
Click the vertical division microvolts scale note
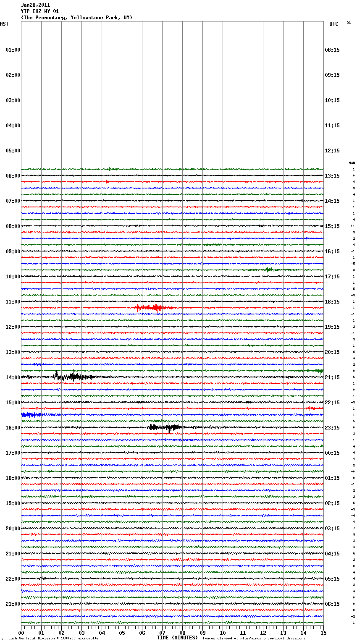[x=53, y=638]
